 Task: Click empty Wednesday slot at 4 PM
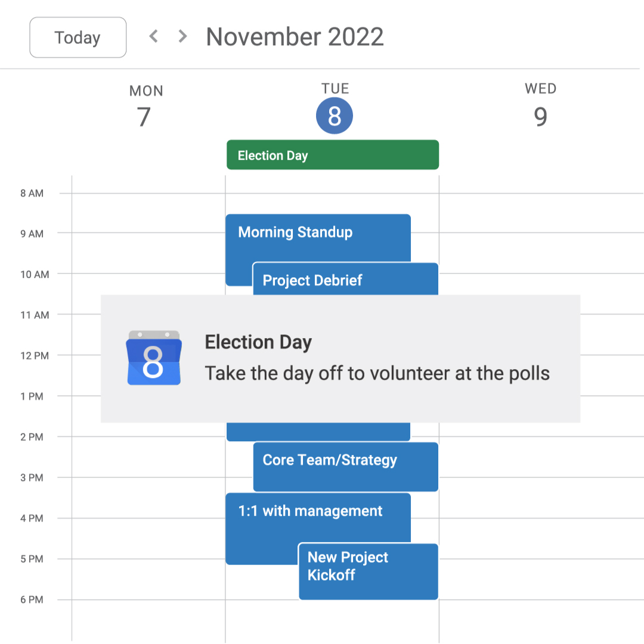click(x=540, y=538)
